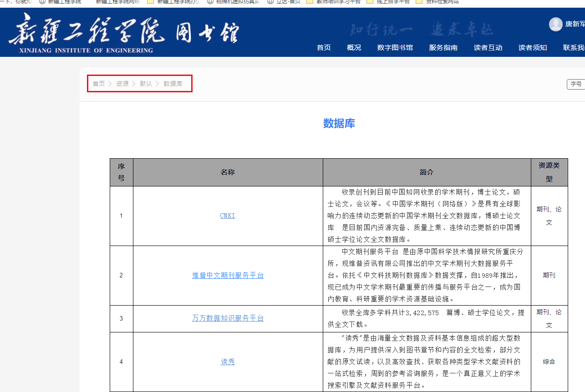This screenshot has width=585, height=392.
Task: Open the CNKI database link
Action: 228,216
